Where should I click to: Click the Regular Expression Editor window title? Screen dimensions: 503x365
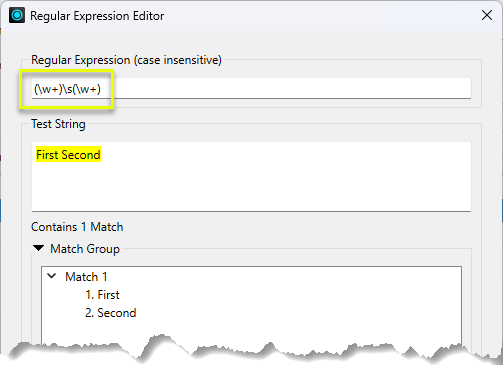pyautogui.click(x=97, y=16)
